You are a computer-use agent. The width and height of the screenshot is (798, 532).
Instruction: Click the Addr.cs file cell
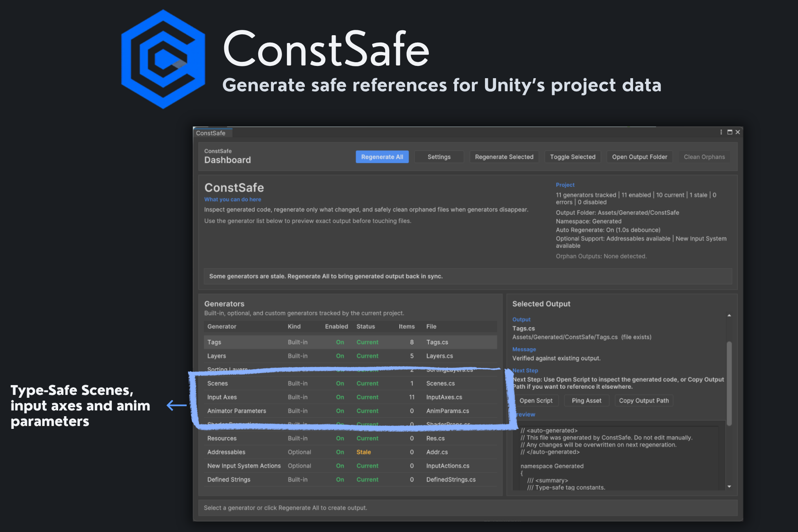(x=437, y=452)
